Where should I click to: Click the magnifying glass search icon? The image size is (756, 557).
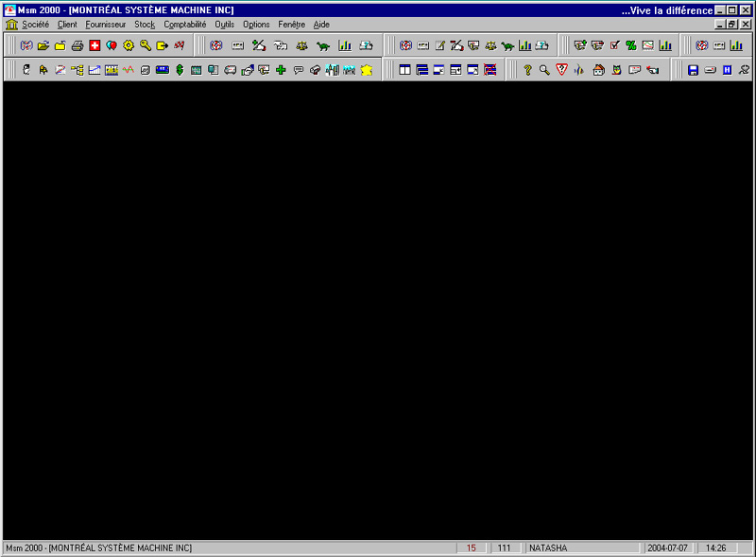tap(545, 70)
